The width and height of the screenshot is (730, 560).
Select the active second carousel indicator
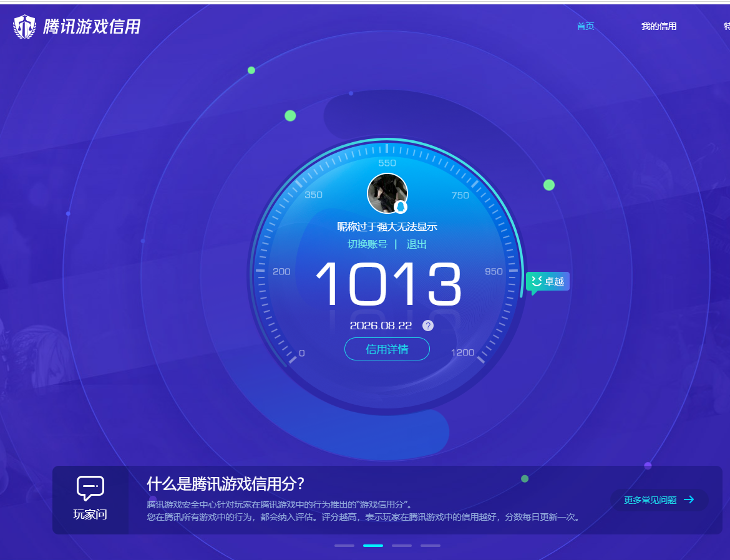click(x=373, y=546)
